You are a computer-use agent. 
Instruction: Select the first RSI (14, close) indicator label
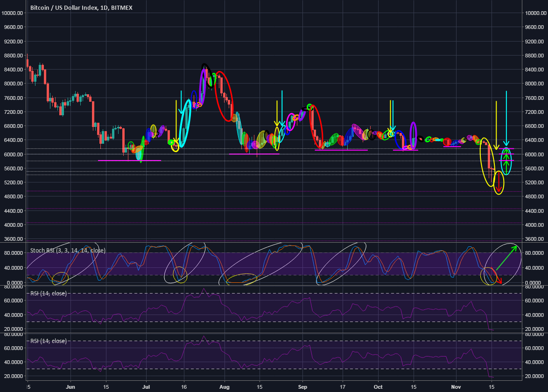pyautogui.click(x=48, y=294)
